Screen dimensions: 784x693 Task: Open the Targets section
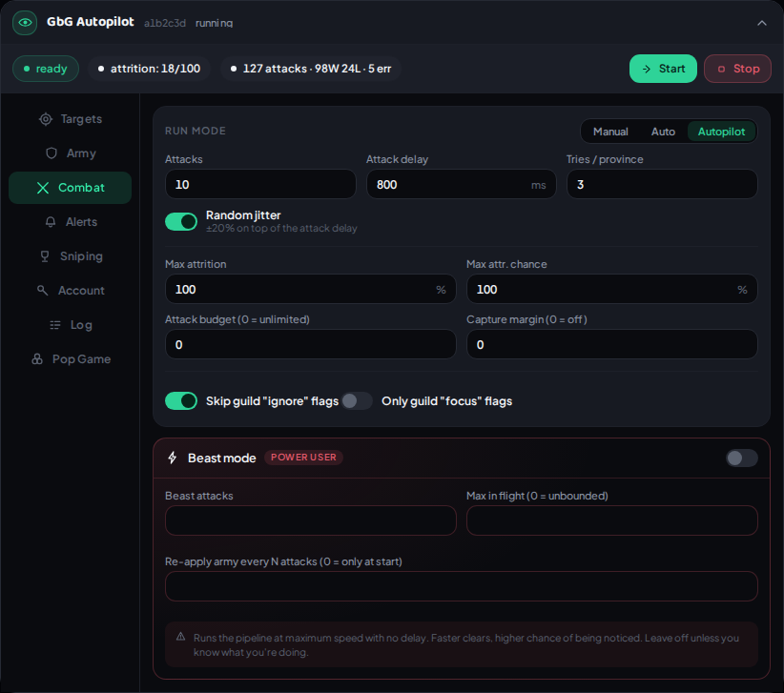70,119
